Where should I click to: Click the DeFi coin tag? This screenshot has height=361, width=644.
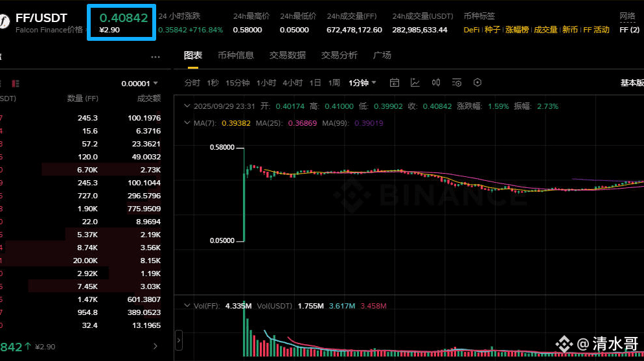[x=472, y=30]
